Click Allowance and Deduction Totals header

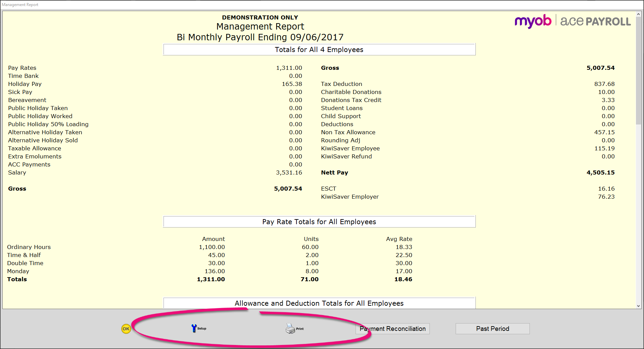[319, 303]
